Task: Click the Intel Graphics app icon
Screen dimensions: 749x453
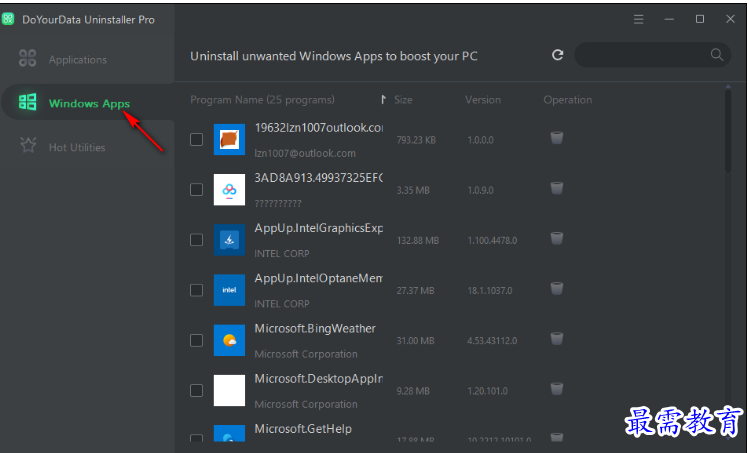Action: (229, 240)
